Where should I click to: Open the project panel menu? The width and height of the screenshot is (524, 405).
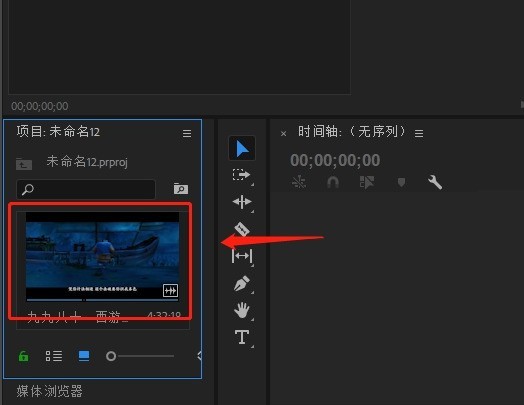(187, 134)
